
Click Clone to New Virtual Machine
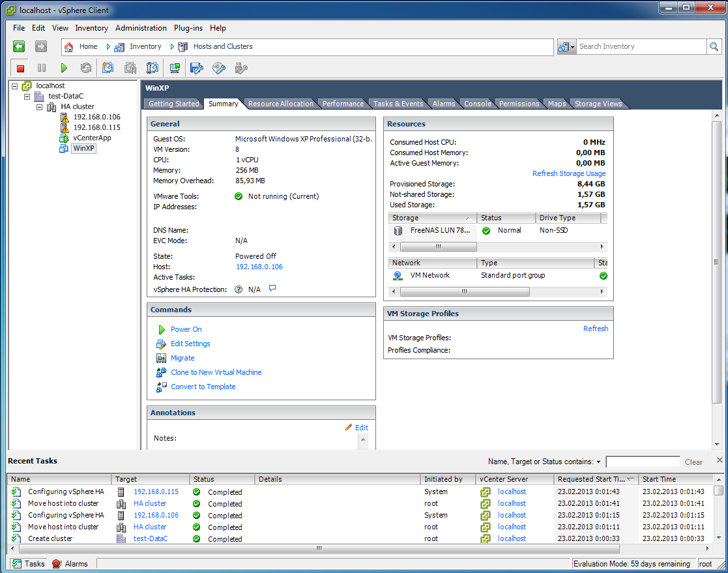click(216, 372)
